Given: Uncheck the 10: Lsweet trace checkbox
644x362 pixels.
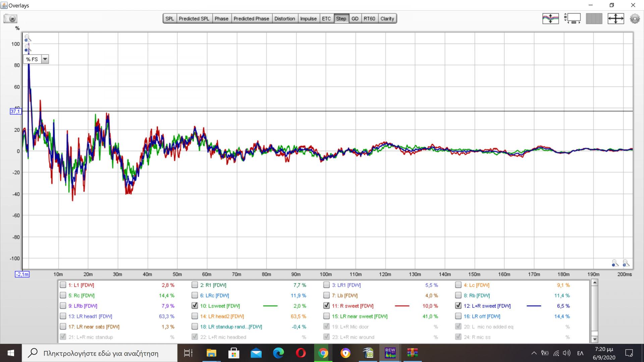Looking at the screenshot, I should click(x=195, y=306).
